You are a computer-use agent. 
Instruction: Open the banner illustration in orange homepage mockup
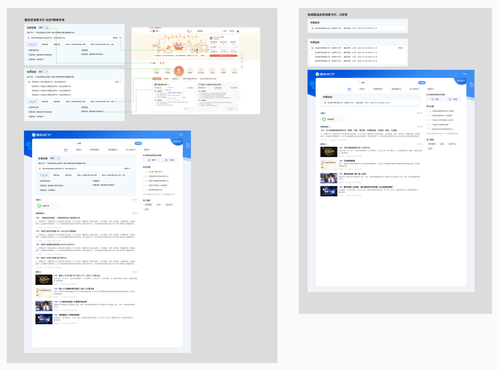[x=180, y=44]
